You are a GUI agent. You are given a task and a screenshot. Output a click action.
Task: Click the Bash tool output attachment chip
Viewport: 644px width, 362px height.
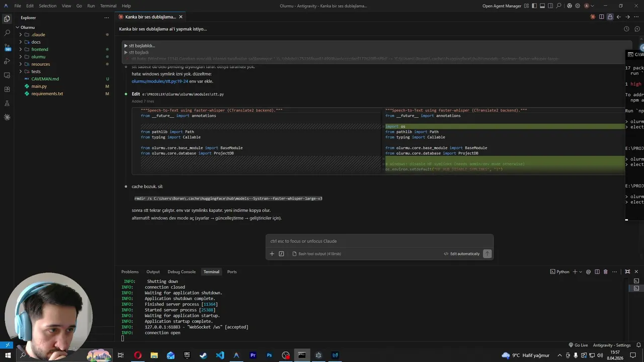316,254
